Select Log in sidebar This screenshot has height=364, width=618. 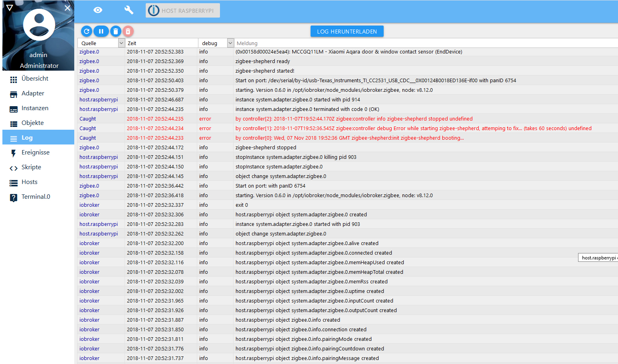38,138
